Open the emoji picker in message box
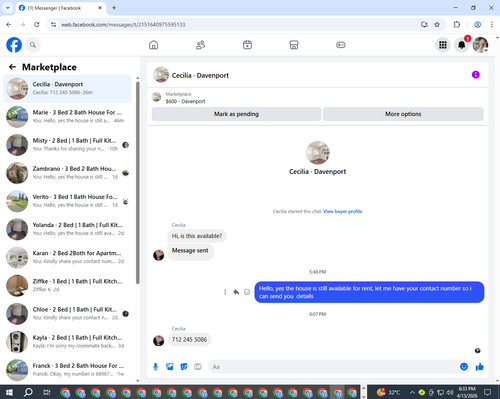Image resolution: width=500 pixels, height=399 pixels. click(x=464, y=367)
